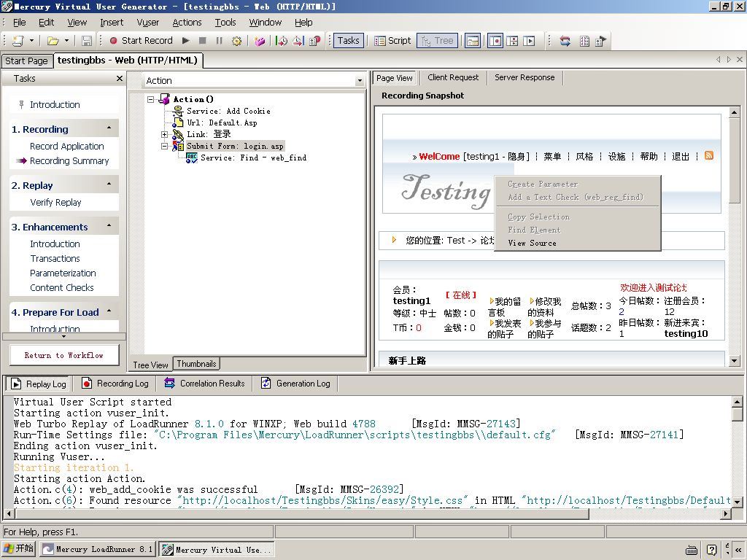
Task: Click the last icon on the toolbar
Action: pyautogui.click(x=601, y=41)
